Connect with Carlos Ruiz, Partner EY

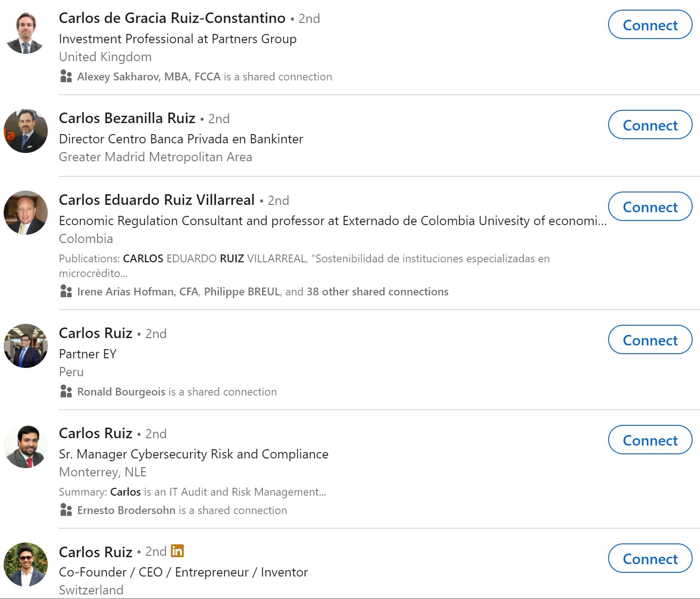click(650, 340)
